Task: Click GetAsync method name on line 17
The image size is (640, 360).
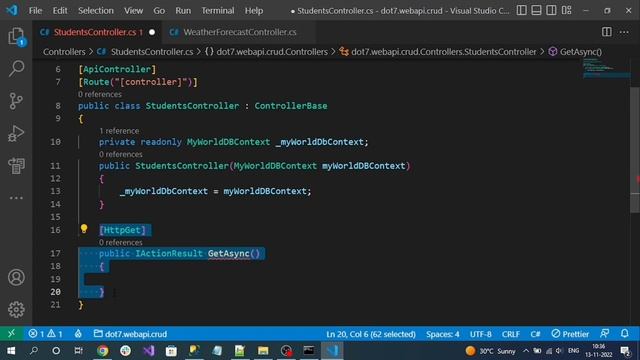Action: coord(229,253)
